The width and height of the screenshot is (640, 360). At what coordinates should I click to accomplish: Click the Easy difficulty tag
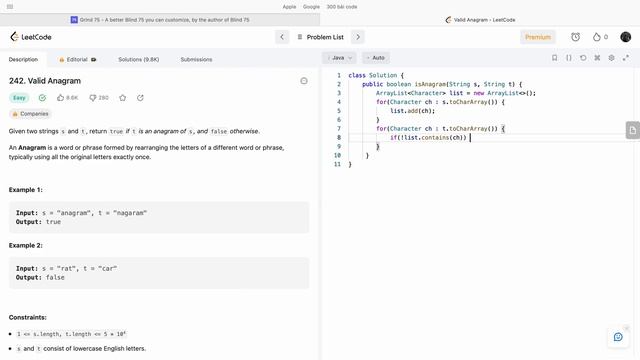(19, 98)
